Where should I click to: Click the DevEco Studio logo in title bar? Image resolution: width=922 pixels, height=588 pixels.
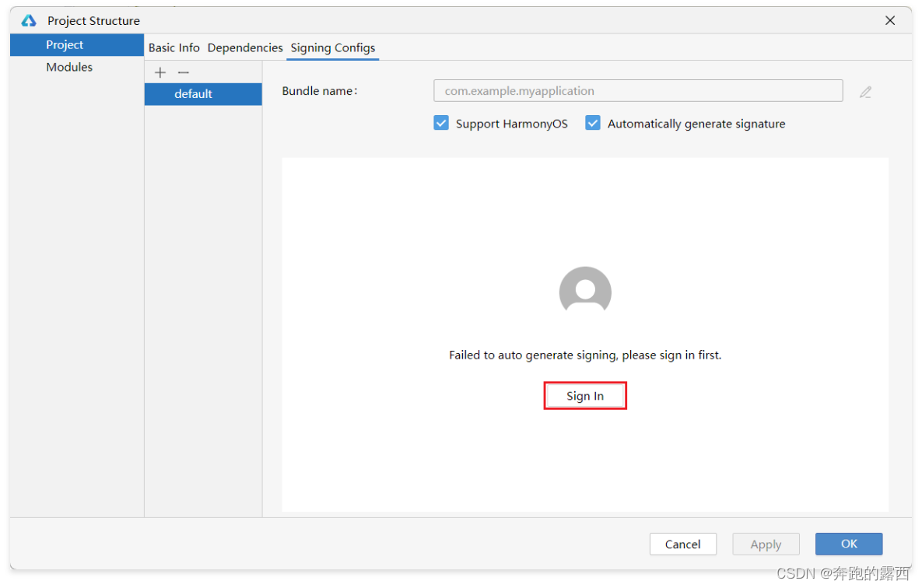pyautogui.click(x=29, y=20)
